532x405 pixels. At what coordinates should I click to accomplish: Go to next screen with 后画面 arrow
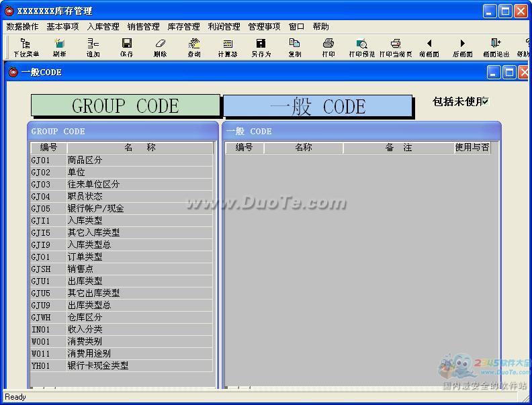(462, 47)
